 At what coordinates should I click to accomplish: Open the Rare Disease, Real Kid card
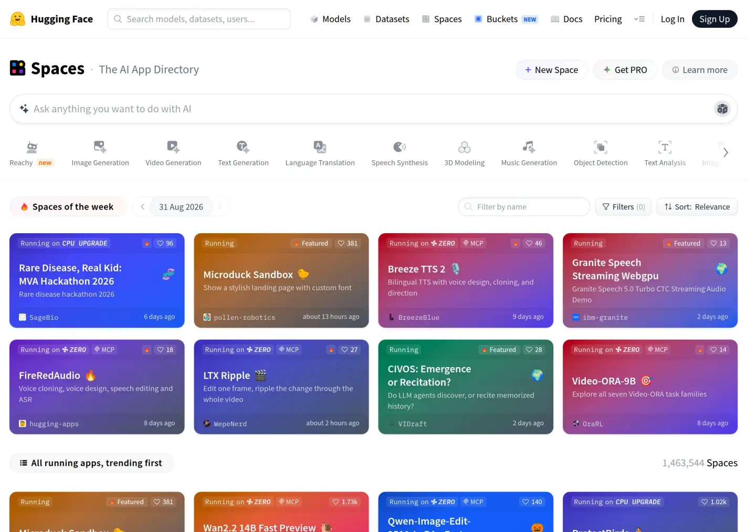click(97, 280)
